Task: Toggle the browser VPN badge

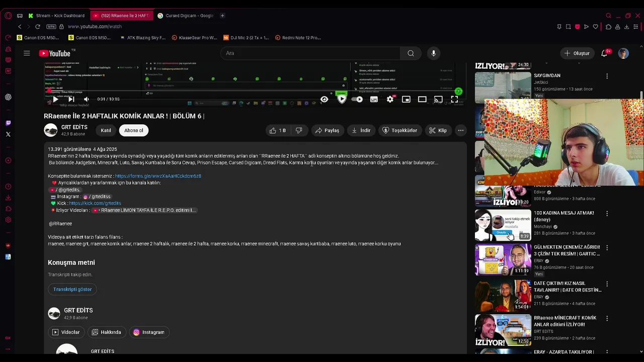Action: [51, 27]
